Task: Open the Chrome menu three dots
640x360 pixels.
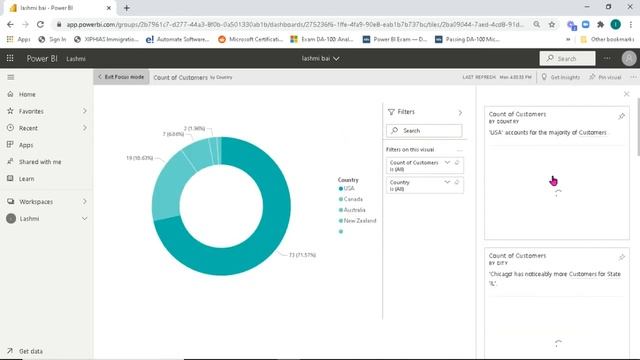Action: coord(631,24)
